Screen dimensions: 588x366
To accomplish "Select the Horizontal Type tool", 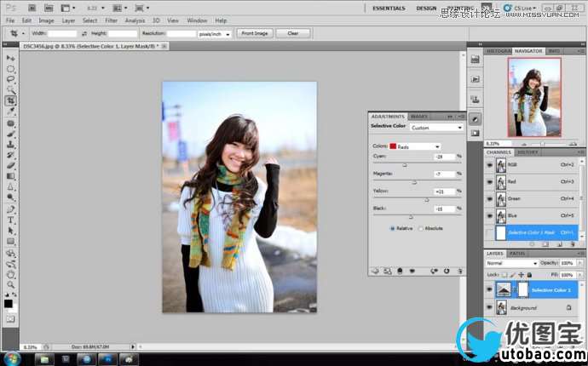I will pyautogui.click(x=10, y=220).
